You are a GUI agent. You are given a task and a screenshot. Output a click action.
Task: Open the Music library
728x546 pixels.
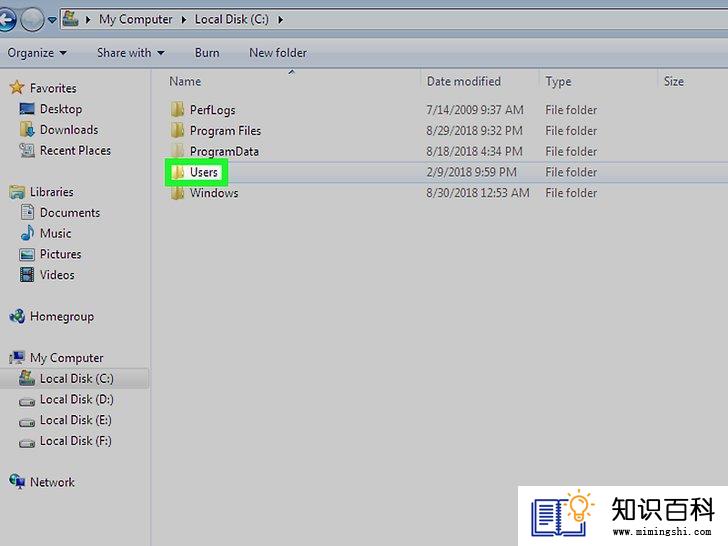[x=55, y=234]
